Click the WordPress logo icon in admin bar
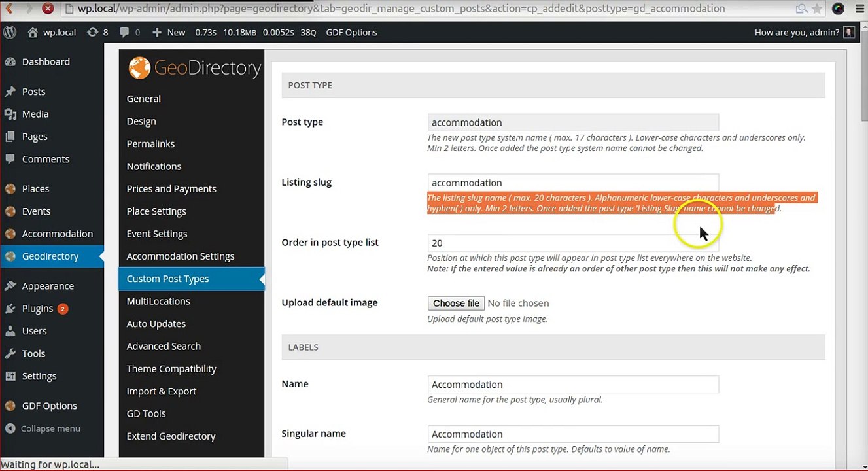The height and width of the screenshot is (471, 868). pyautogui.click(x=9, y=32)
